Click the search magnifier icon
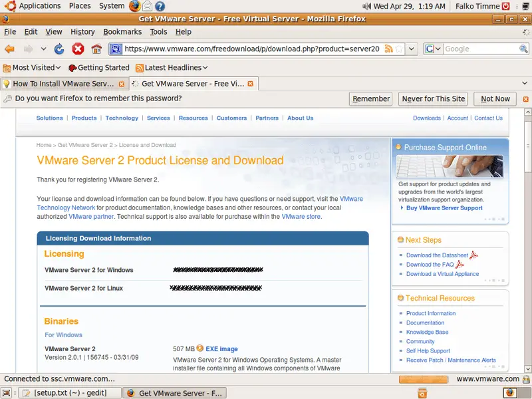The width and height of the screenshot is (532, 399). click(x=523, y=49)
